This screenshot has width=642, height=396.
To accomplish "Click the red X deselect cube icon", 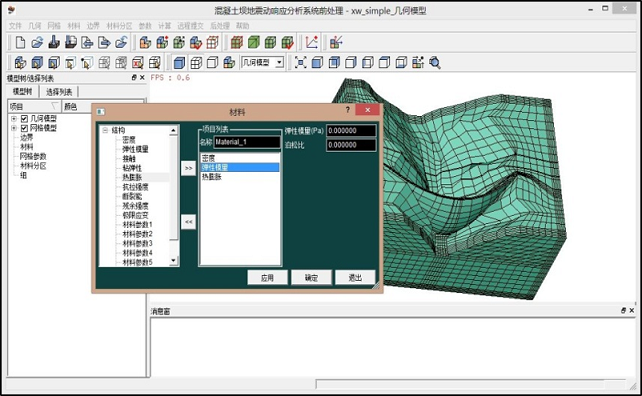I will pos(138,63).
